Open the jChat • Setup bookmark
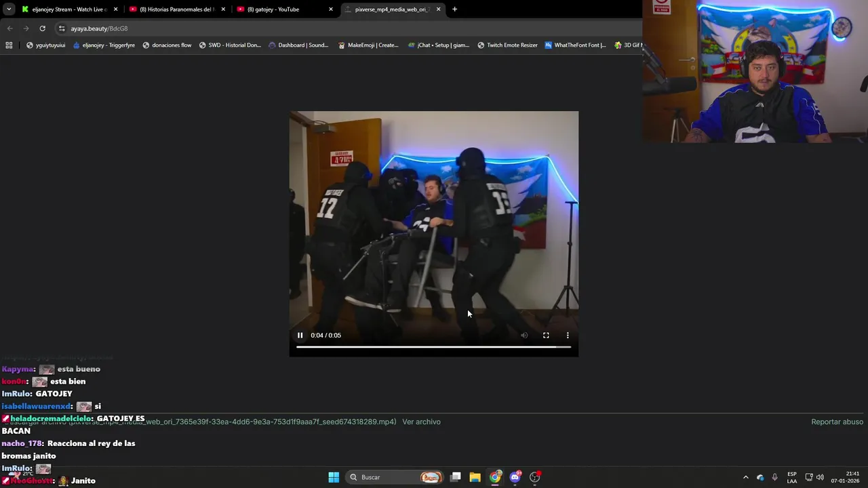The height and width of the screenshot is (488, 868). click(x=439, y=45)
